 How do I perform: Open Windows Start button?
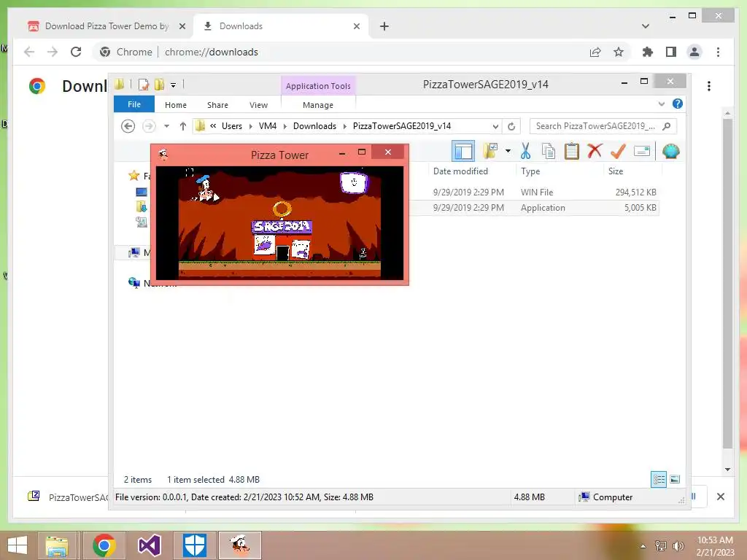click(x=18, y=545)
